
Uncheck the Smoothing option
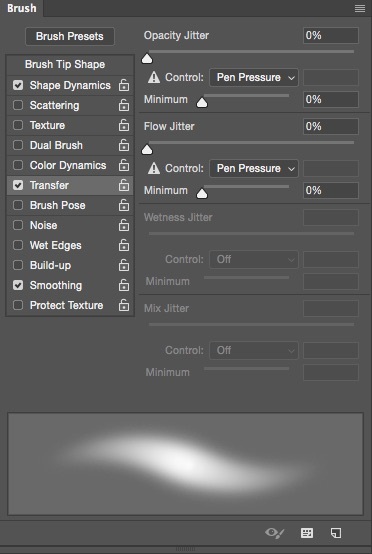(x=18, y=285)
